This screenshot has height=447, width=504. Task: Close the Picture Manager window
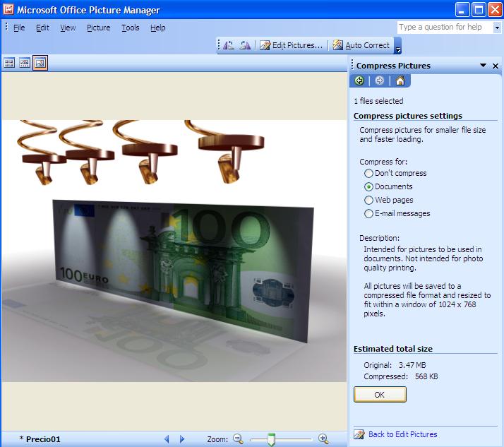point(495,10)
